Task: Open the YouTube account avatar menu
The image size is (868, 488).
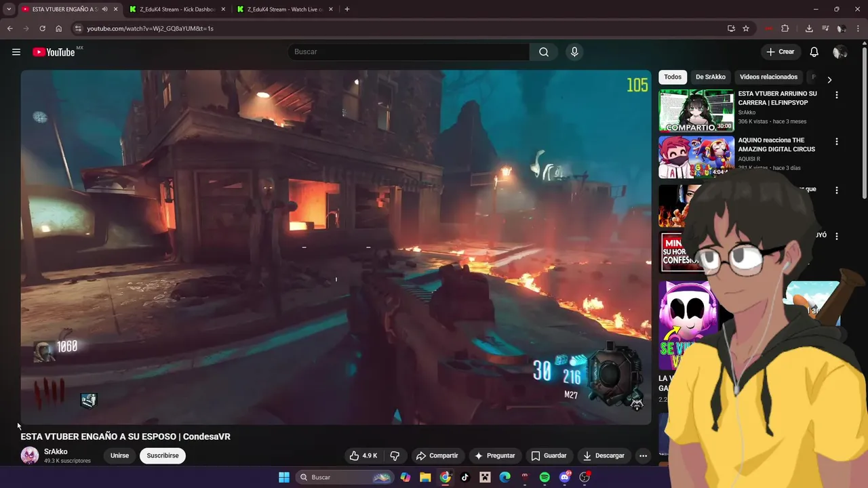Action: pyautogui.click(x=840, y=52)
